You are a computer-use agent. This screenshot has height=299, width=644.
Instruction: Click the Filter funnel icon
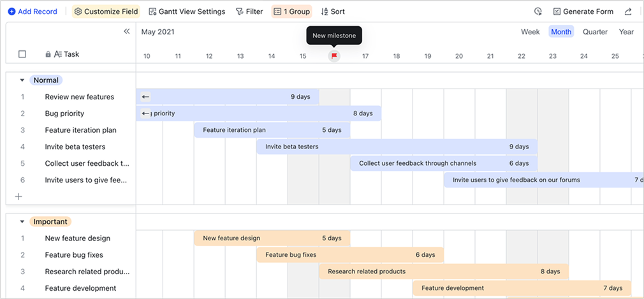point(239,11)
